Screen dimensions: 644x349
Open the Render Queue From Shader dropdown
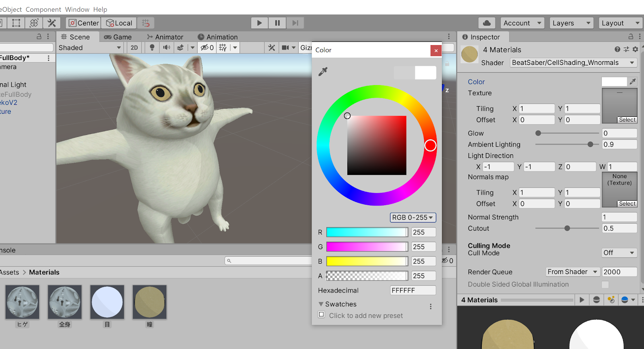pos(573,272)
